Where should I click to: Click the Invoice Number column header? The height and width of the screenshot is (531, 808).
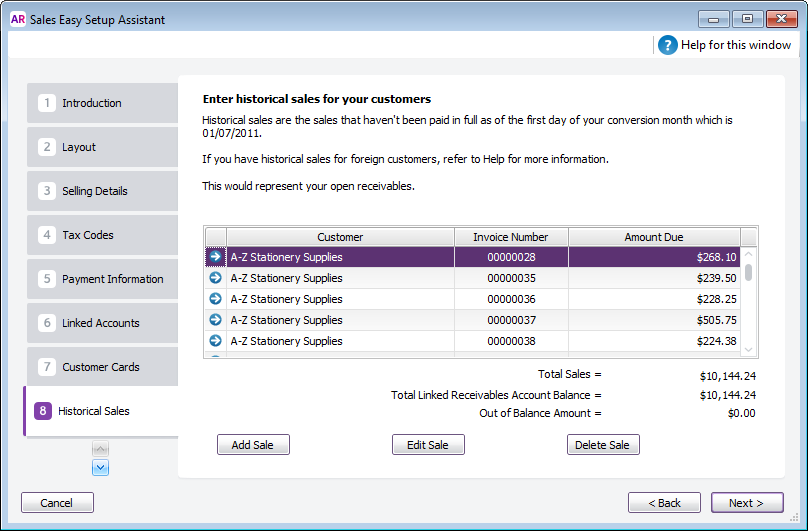click(511, 237)
